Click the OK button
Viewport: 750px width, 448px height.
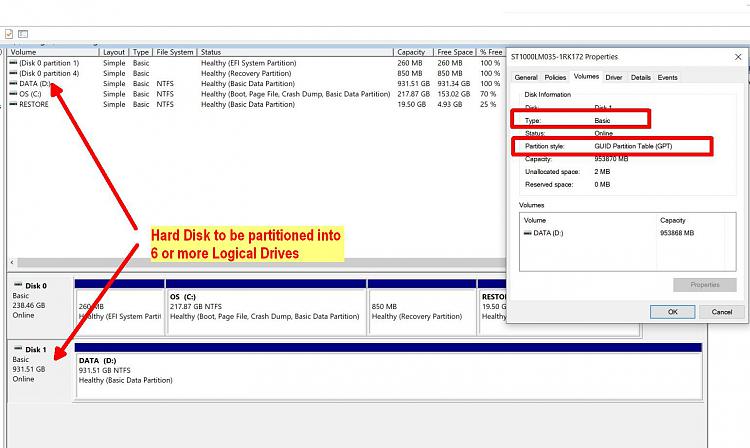click(x=673, y=312)
